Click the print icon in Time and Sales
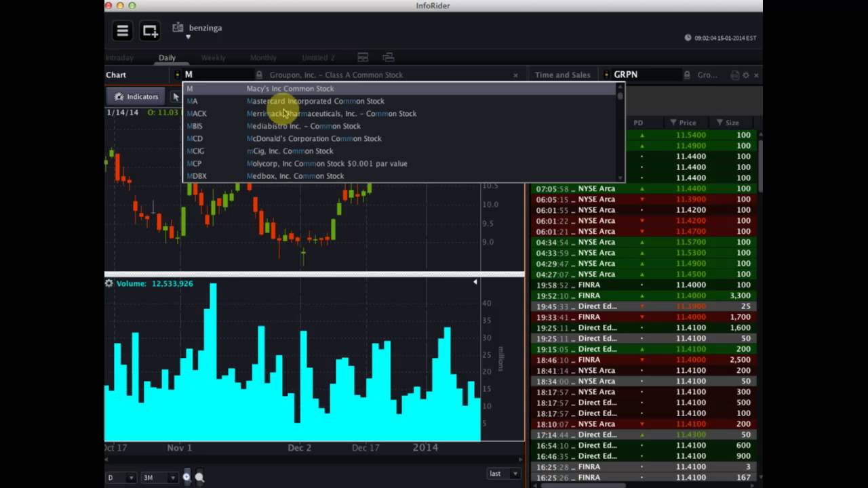 pos(734,75)
